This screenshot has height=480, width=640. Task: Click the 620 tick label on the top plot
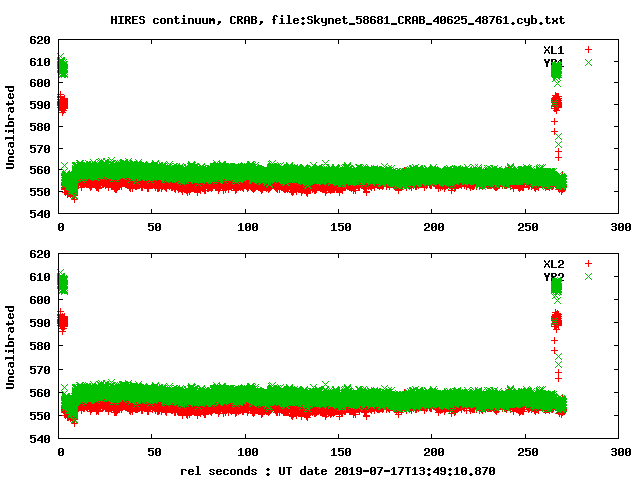[40, 40]
